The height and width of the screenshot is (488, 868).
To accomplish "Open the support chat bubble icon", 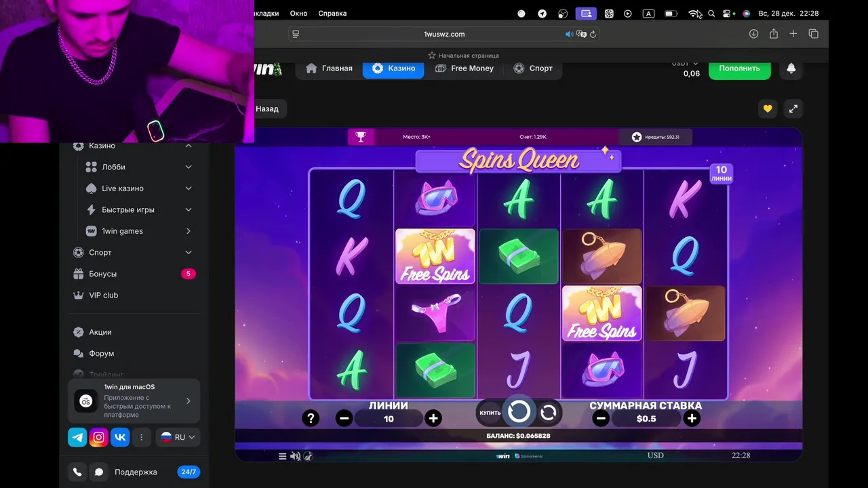I will coord(99,472).
